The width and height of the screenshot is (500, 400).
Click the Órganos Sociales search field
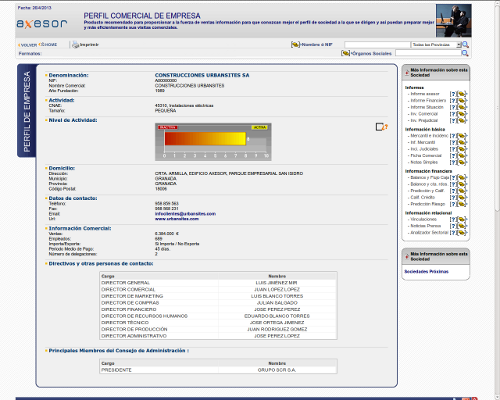click(428, 53)
